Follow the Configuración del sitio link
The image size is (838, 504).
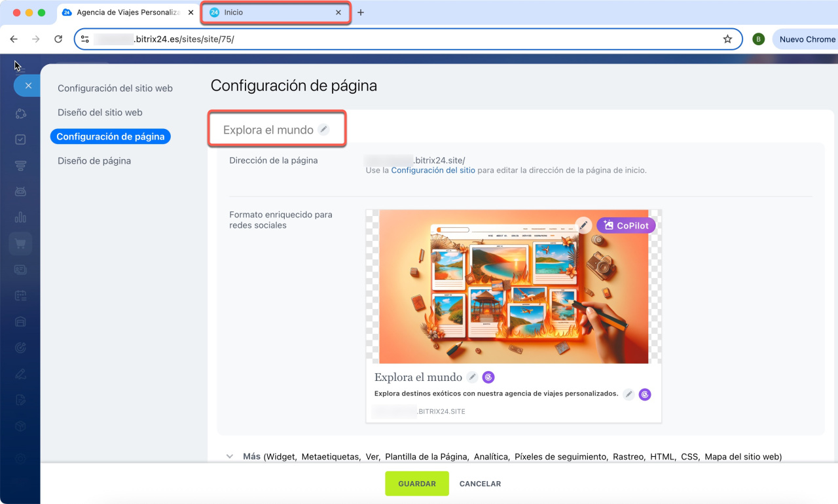coord(433,170)
